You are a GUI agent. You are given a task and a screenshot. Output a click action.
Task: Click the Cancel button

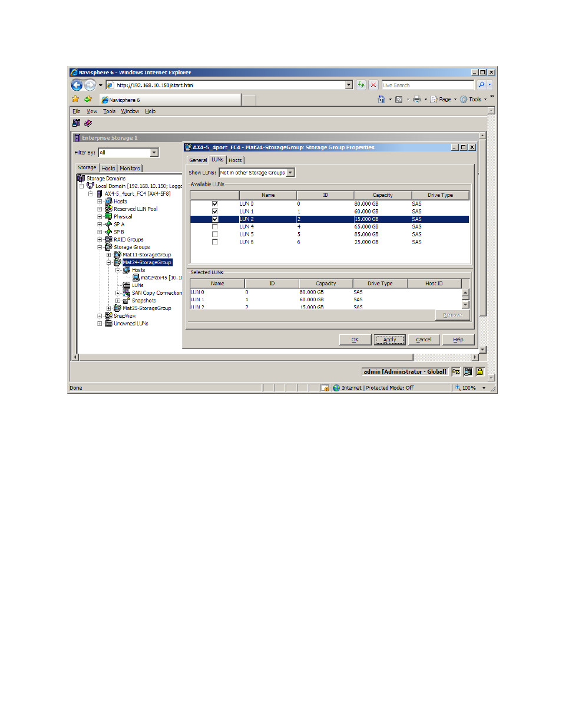pyautogui.click(x=424, y=340)
